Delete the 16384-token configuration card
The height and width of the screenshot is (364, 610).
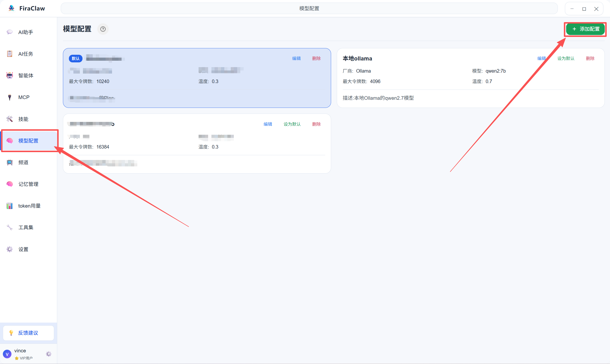(x=316, y=124)
